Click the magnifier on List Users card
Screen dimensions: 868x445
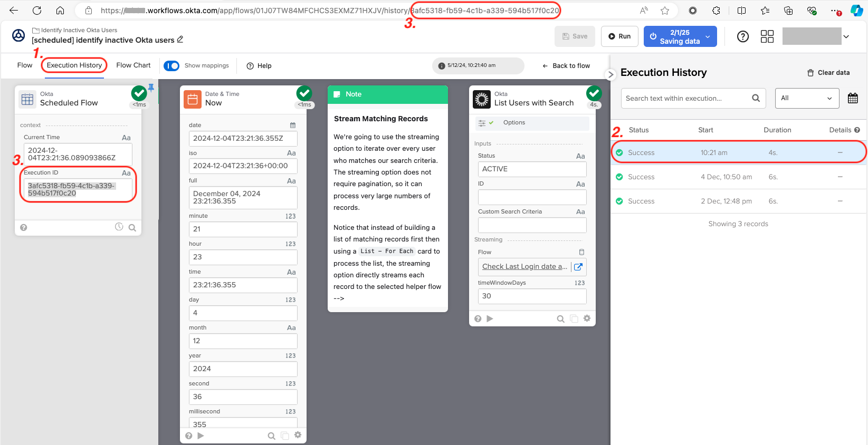pos(560,318)
